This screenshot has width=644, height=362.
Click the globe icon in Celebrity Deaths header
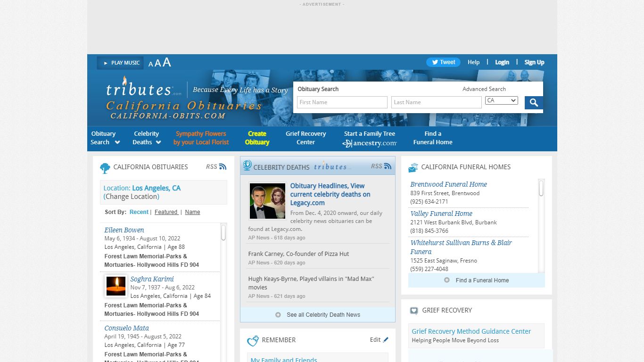coord(247,165)
